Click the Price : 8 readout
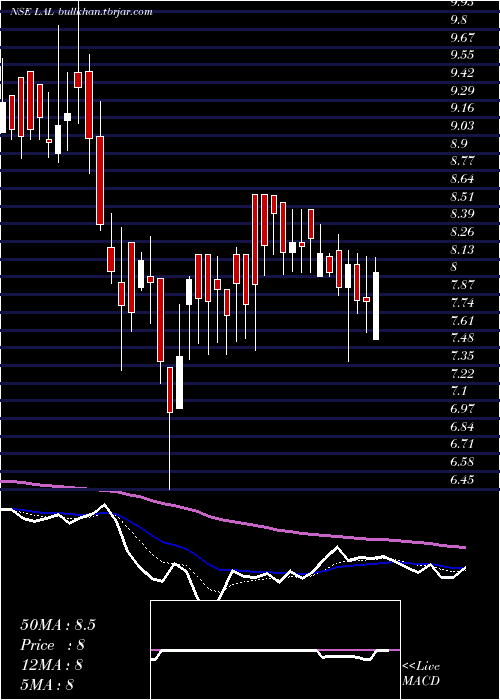This screenshot has height=700, width=500. tap(53, 645)
